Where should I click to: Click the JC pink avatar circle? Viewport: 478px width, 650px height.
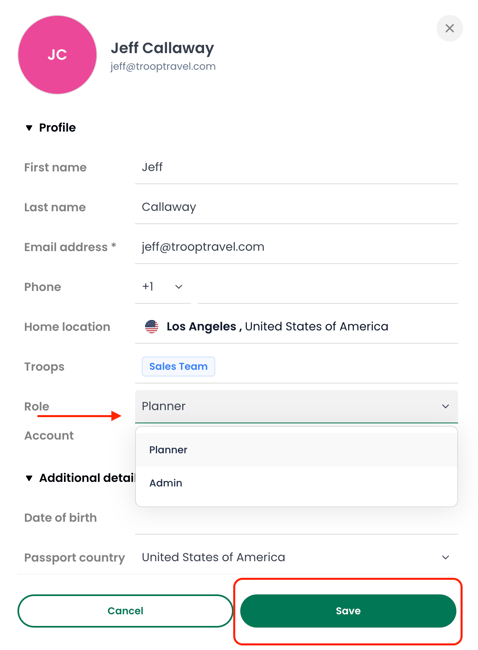57,55
